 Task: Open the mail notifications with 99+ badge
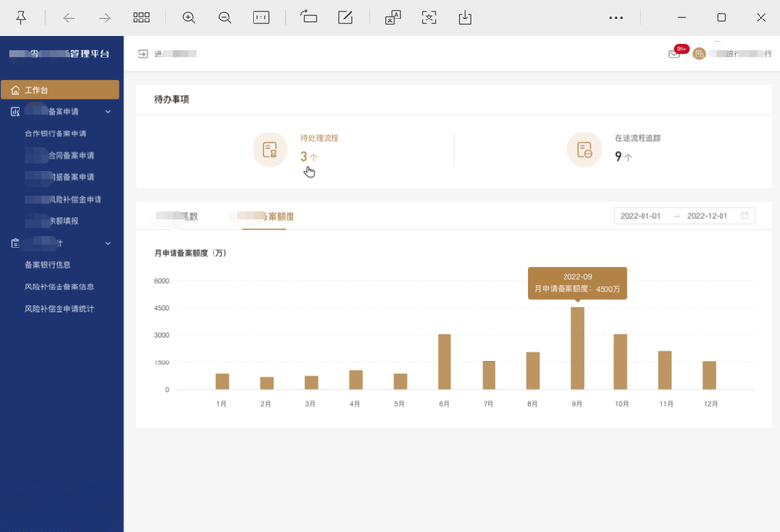[x=674, y=54]
